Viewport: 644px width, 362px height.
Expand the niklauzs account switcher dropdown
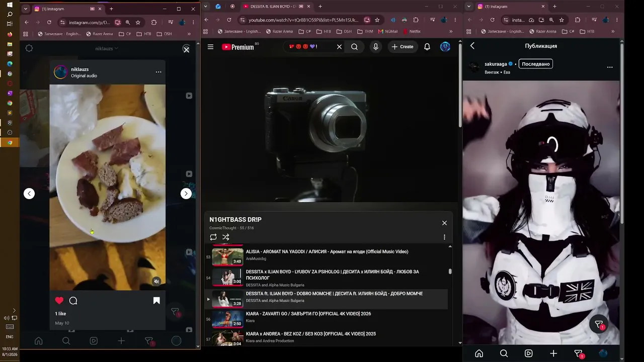pyautogui.click(x=107, y=49)
